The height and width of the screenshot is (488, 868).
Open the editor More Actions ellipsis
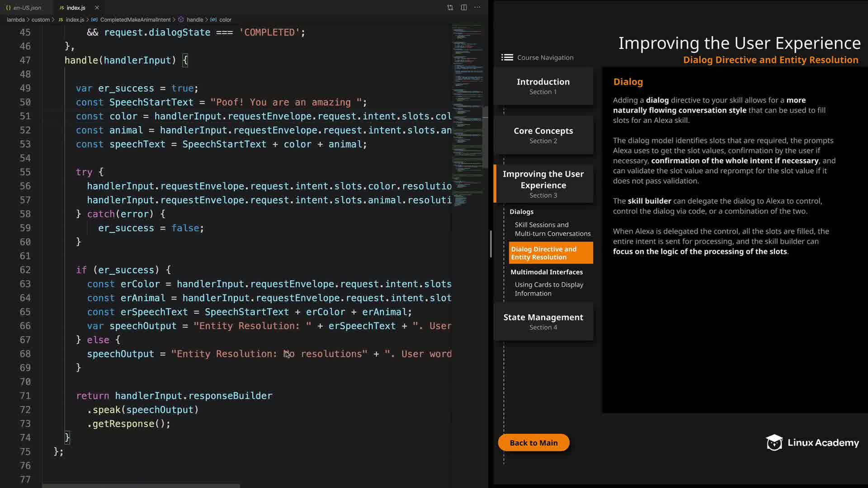[x=477, y=8]
